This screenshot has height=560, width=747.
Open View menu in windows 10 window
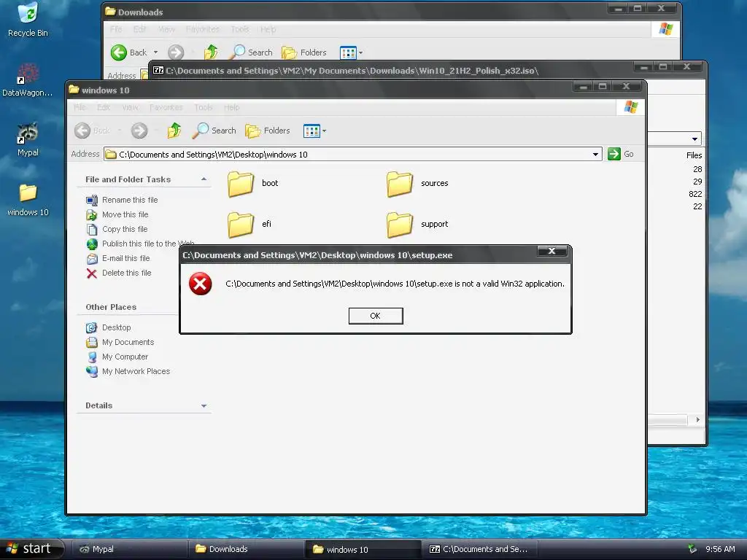[x=130, y=108]
